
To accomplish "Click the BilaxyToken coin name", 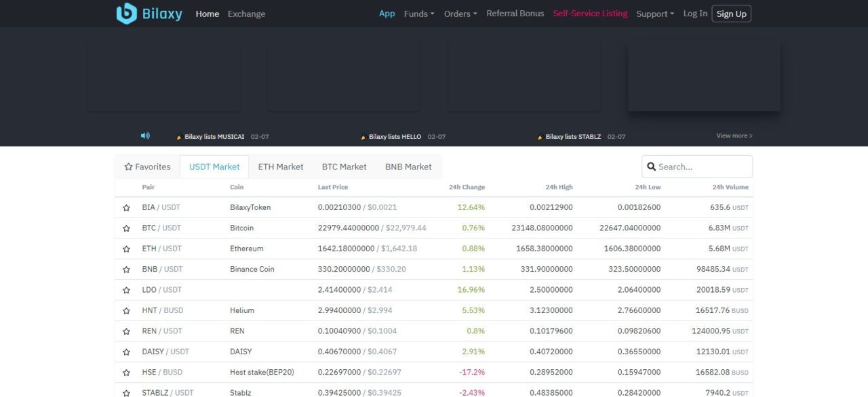I will [x=250, y=207].
